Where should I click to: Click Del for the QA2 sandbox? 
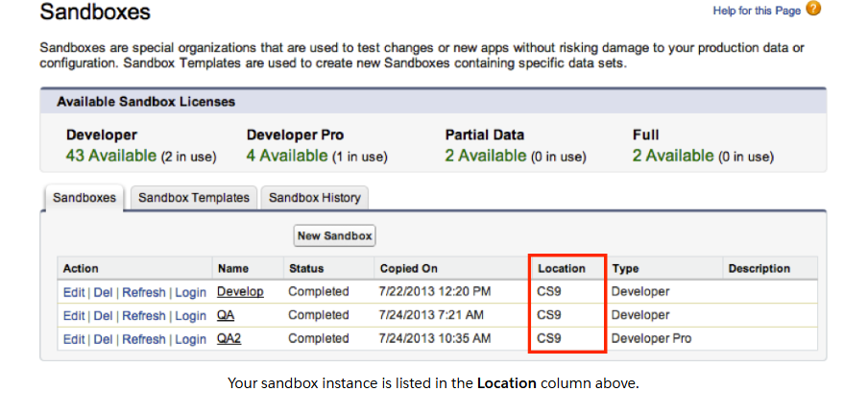[x=103, y=339]
